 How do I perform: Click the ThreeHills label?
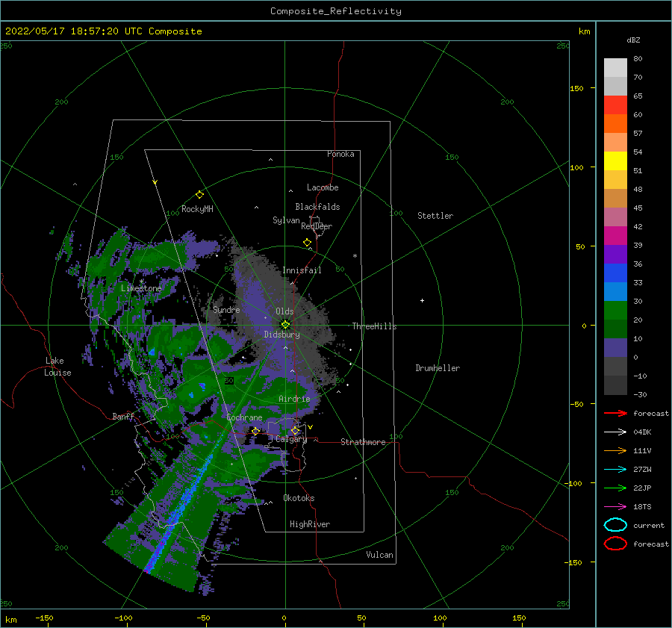point(375,326)
